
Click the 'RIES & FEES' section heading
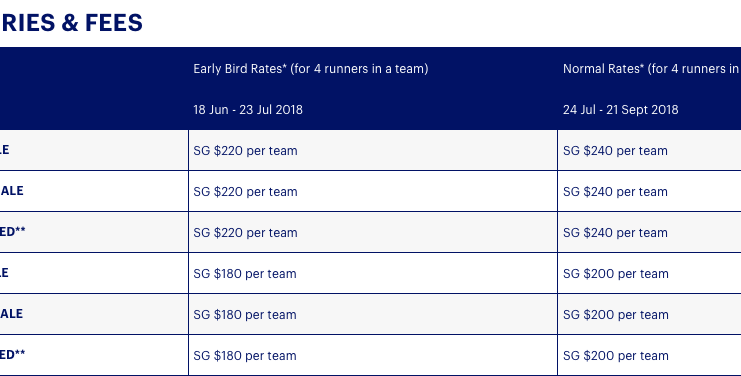point(72,23)
